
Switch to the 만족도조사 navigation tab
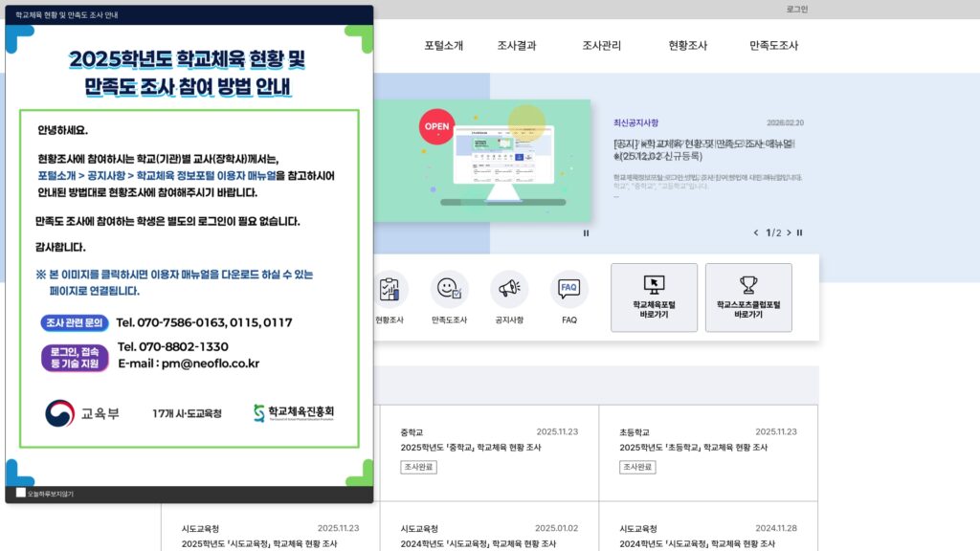(773, 43)
